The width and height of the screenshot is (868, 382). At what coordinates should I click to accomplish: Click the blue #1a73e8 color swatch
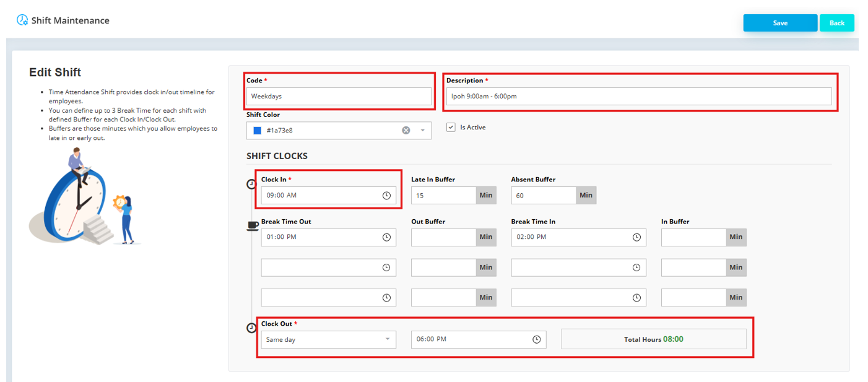click(258, 131)
